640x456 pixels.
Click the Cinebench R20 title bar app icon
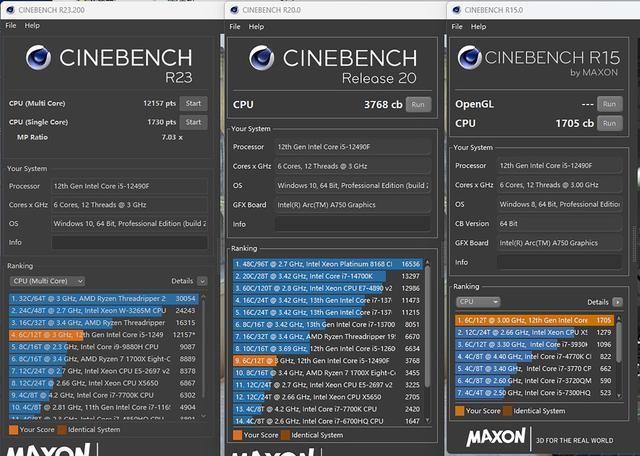(234, 10)
